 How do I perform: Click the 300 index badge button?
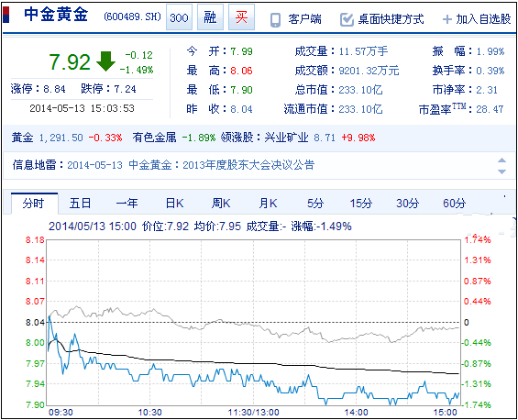tap(179, 17)
